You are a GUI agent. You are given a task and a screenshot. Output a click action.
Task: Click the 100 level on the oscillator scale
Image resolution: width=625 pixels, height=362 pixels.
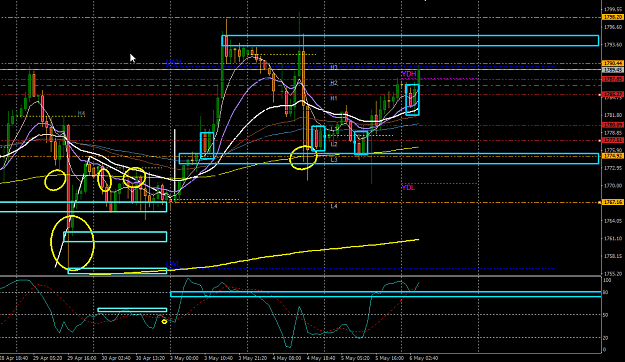[x=607, y=280]
